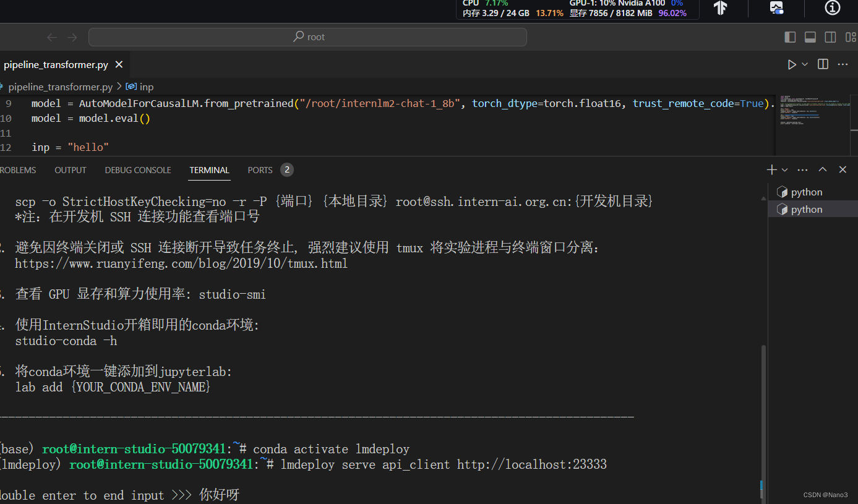Viewport: 858px width, 504px height.
Task: Go forward with the right navigation arrow
Action: [72, 37]
